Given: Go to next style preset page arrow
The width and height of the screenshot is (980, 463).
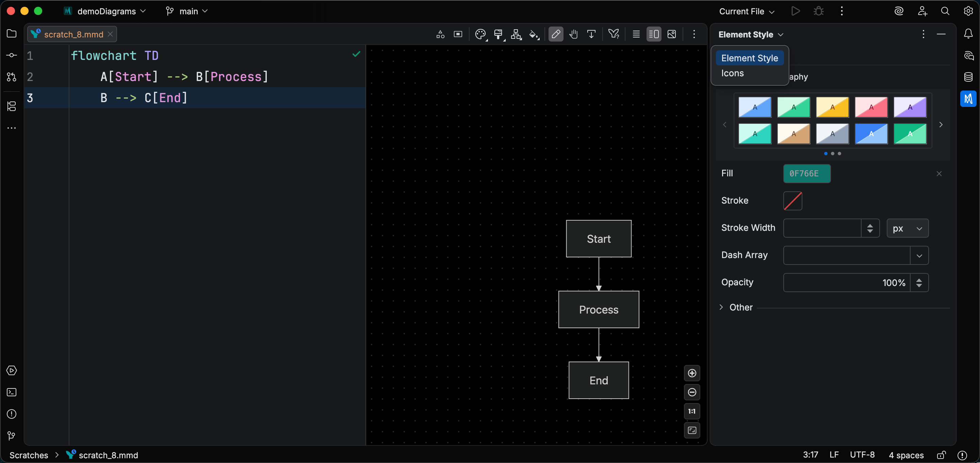Looking at the screenshot, I should pyautogui.click(x=941, y=125).
